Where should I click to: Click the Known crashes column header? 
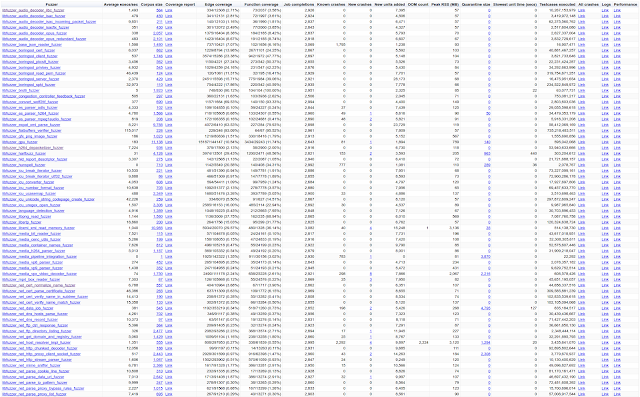[x=331, y=4]
